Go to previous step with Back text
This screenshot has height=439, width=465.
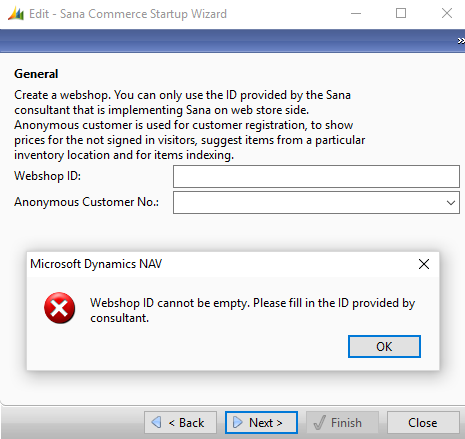click(186, 423)
